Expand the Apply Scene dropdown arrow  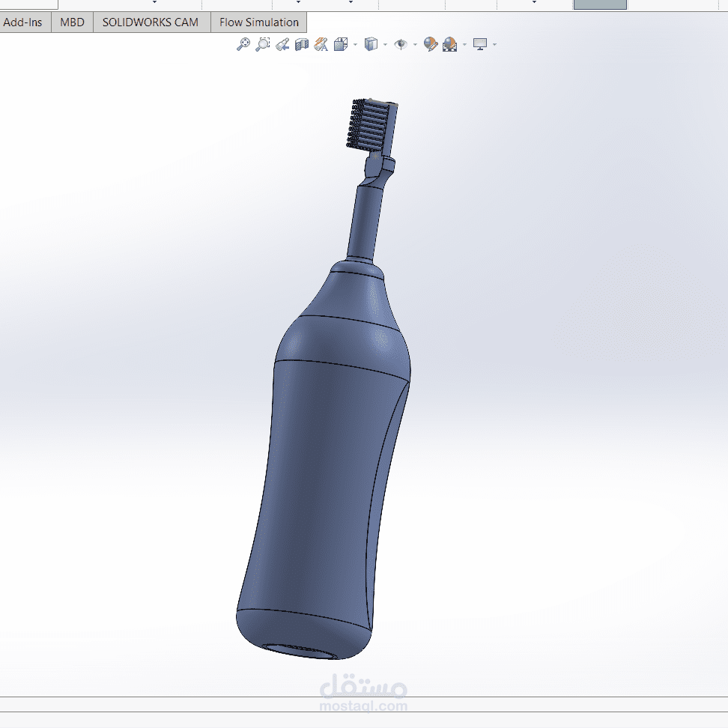465,45
